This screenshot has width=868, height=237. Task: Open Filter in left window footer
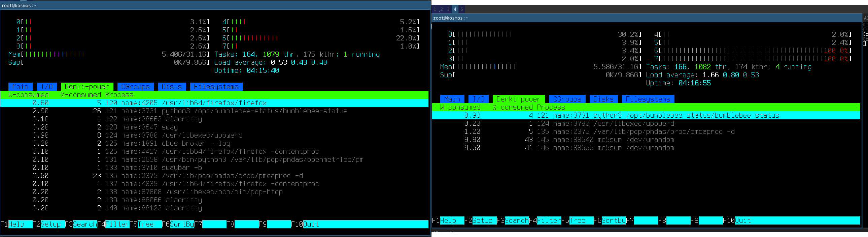117,224
